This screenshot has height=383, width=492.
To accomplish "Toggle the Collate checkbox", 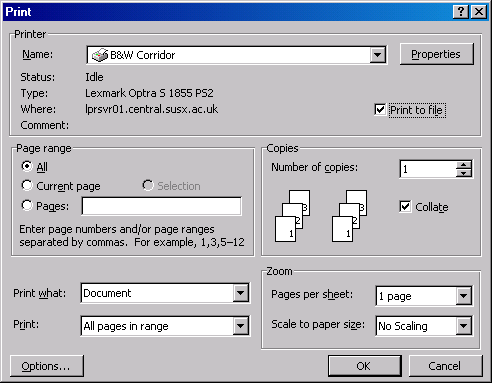I will pos(405,207).
